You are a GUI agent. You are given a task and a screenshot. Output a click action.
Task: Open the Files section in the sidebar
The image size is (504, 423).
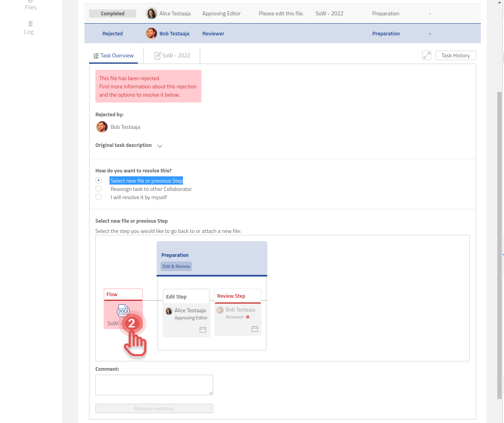(x=30, y=7)
